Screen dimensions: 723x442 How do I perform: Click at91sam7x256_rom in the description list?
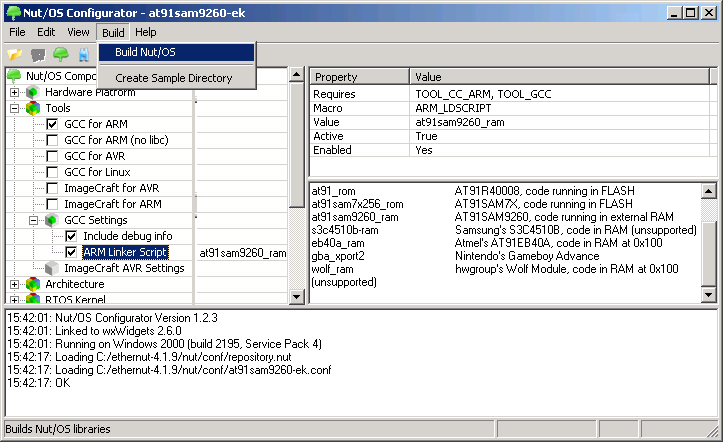tap(357, 204)
